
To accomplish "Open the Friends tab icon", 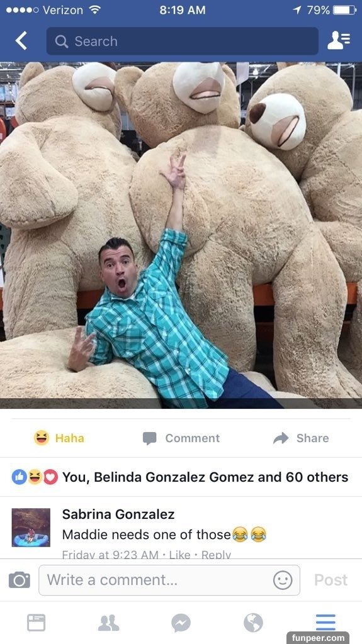I will [108, 623].
